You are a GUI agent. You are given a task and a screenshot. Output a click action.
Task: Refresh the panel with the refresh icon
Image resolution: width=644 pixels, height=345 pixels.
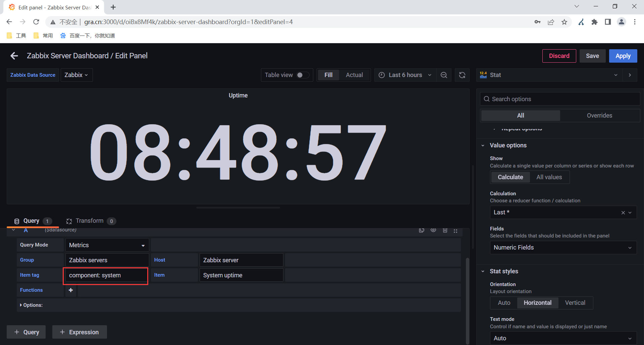[462, 75]
